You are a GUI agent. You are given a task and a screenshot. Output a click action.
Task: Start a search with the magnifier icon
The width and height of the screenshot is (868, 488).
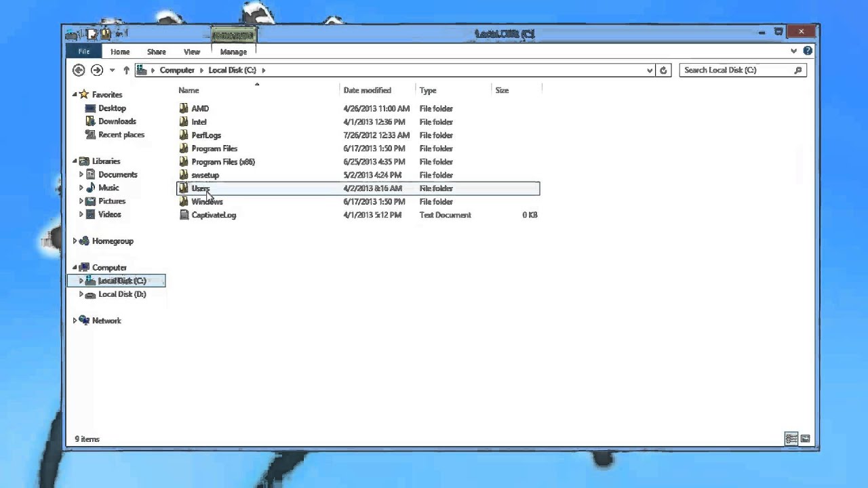click(x=798, y=70)
